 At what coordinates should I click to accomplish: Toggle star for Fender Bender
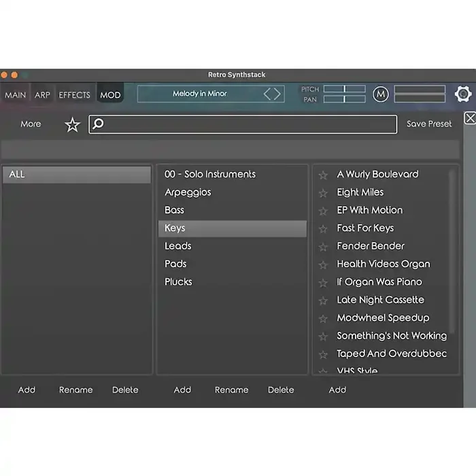click(323, 247)
